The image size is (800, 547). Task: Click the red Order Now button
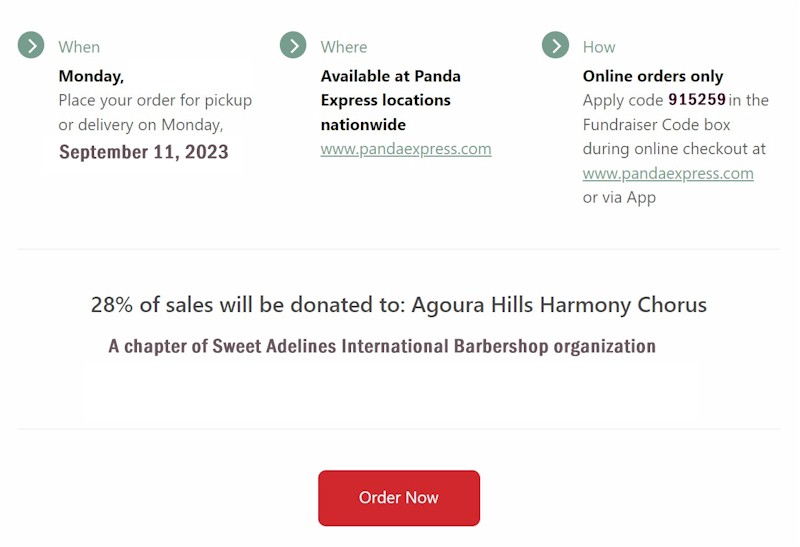[x=399, y=498]
